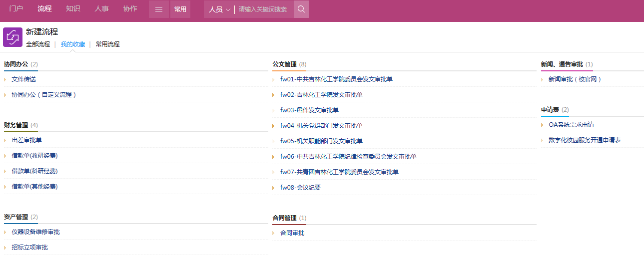Screen dimensions: 644x256
Task: Click the purple 新建流程 workflow icon
Action: tap(12, 37)
